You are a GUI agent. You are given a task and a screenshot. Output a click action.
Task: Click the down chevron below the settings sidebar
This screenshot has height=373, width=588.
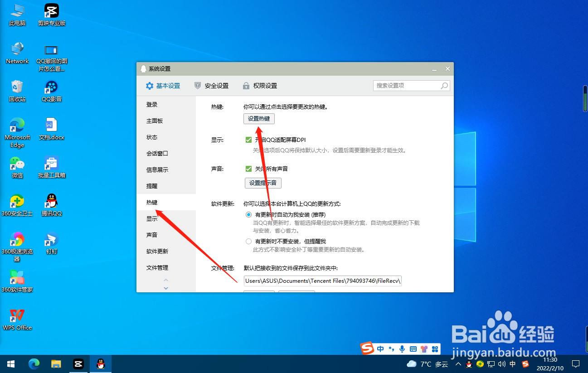166,288
